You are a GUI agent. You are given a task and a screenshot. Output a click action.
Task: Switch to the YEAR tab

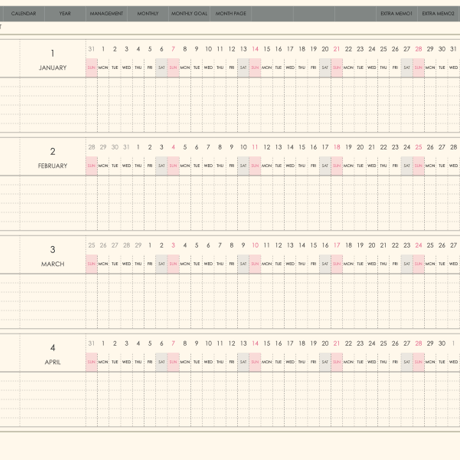[65, 14]
